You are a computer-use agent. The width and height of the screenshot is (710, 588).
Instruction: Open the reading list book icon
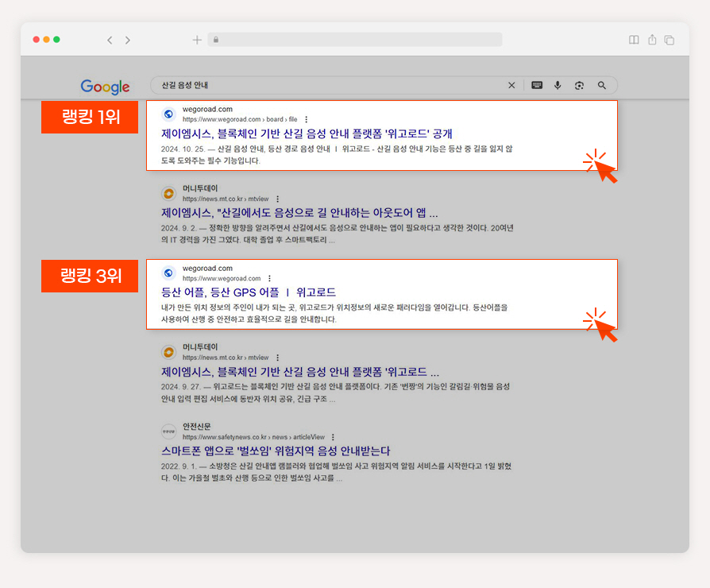[x=634, y=40]
